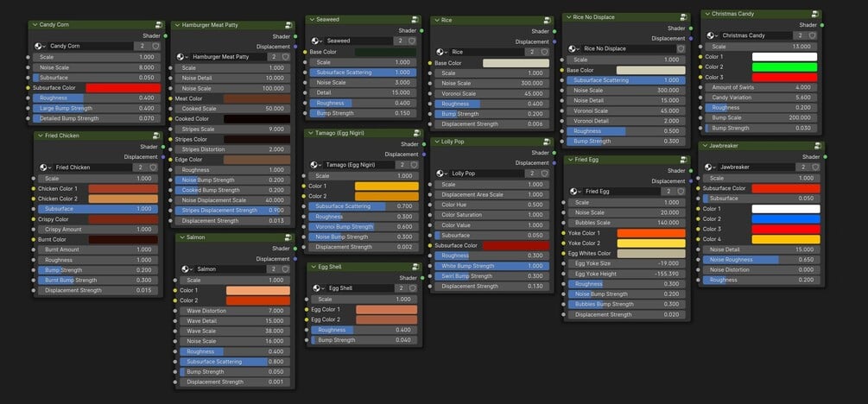
Task: Toggle fake user shield on Candy Corn node
Action: 156,47
